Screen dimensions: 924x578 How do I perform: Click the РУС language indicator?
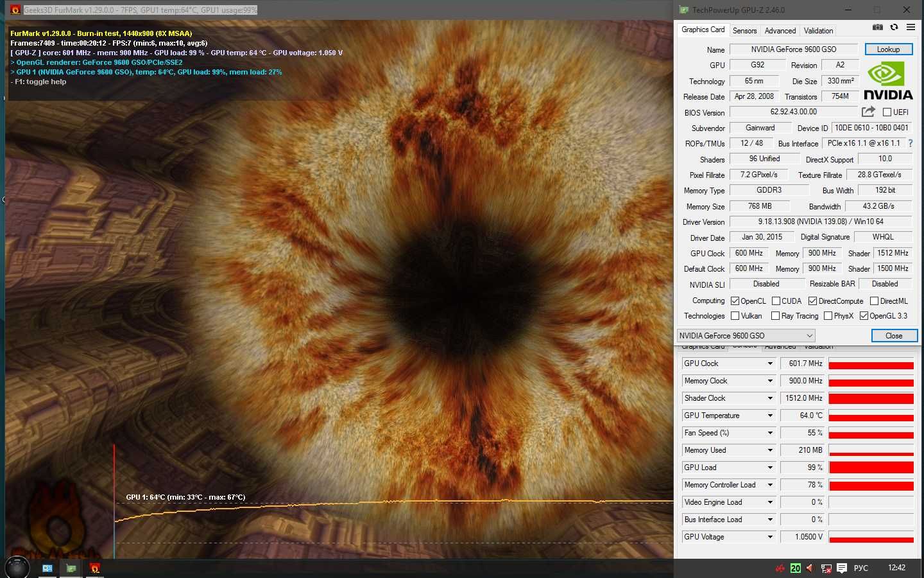pyautogui.click(x=861, y=568)
